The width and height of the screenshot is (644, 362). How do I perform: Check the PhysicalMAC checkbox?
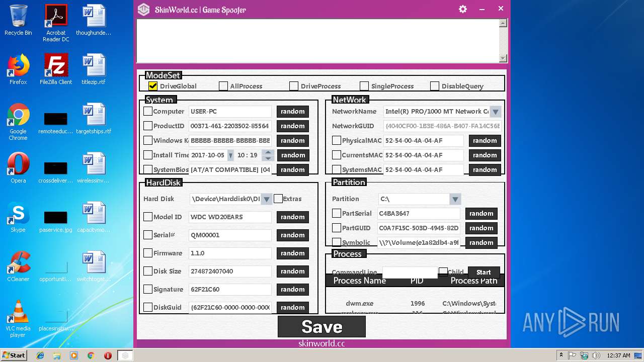click(x=337, y=140)
